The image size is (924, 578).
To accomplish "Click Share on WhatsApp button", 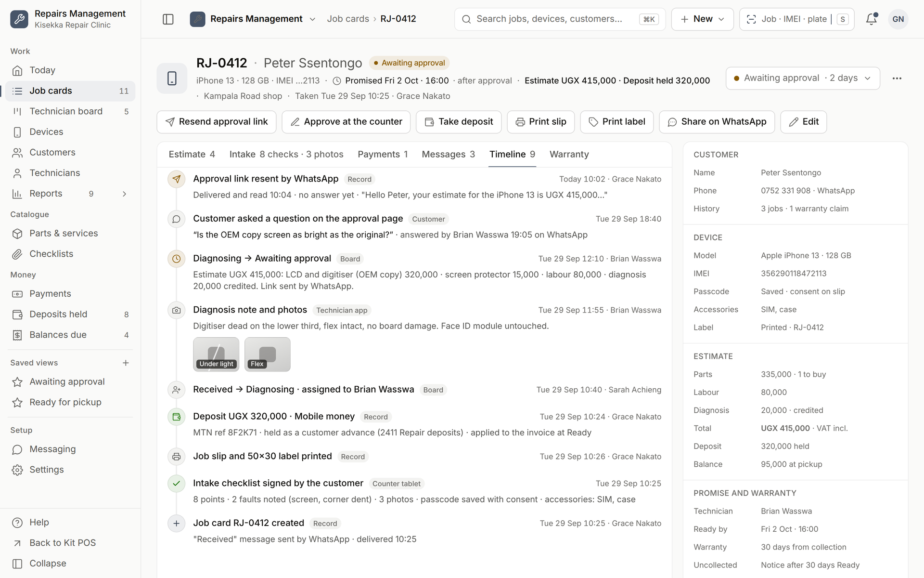I will click(x=717, y=122).
